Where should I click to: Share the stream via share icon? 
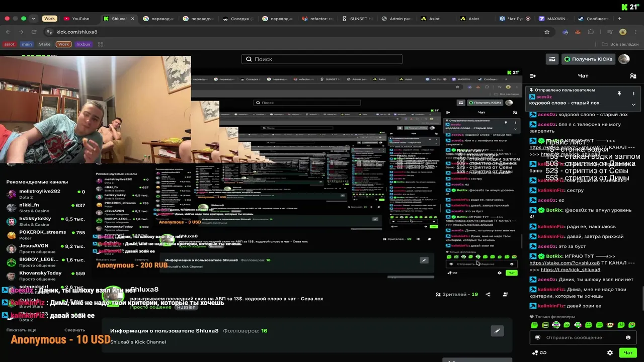pyautogui.click(x=488, y=295)
